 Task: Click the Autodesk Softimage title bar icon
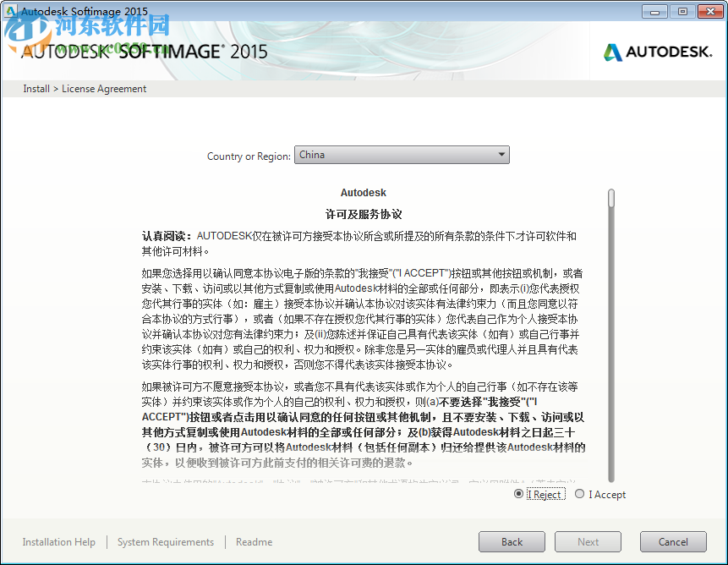pyautogui.click(x=12, y=11)
